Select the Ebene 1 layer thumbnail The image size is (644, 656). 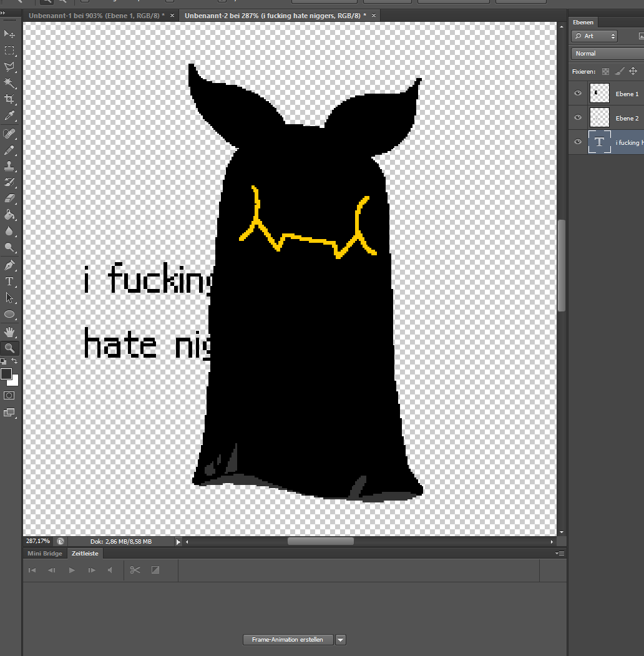point(599,93)
